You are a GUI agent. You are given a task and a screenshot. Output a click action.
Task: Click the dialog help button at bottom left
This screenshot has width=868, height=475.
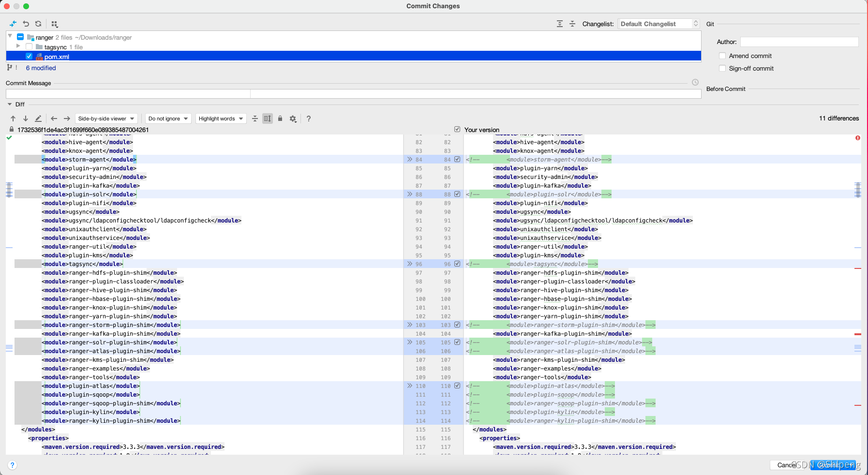(13, 465)
